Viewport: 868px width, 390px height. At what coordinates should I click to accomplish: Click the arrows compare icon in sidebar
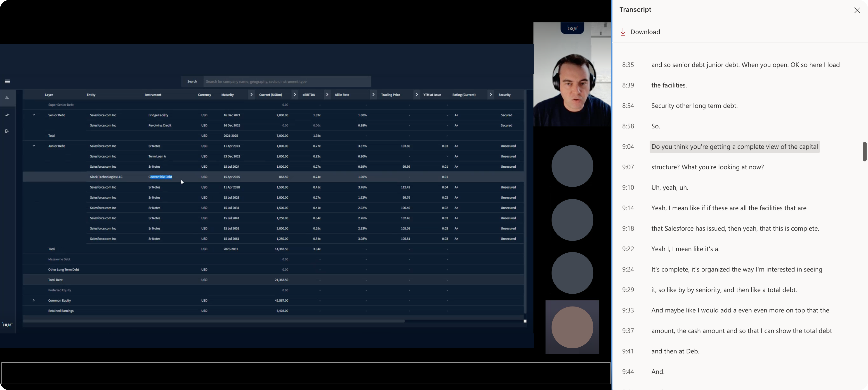pyautogui.click(x=7, y=115)
